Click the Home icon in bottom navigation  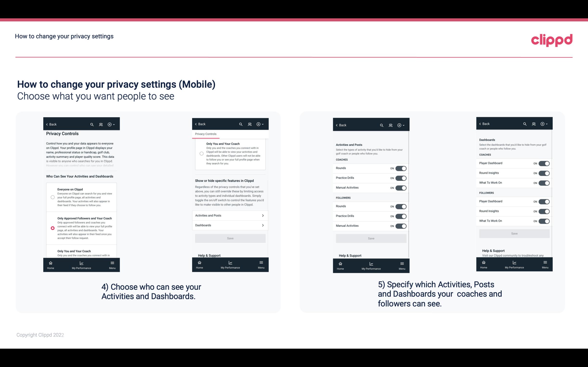[50, 263]
